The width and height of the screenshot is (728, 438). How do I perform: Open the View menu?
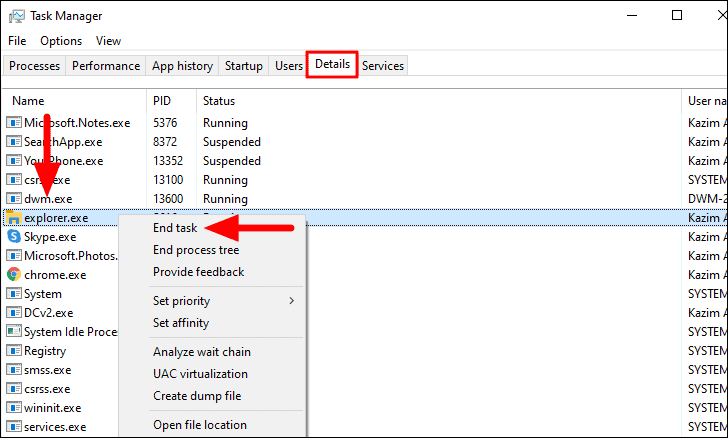point(108,41)
